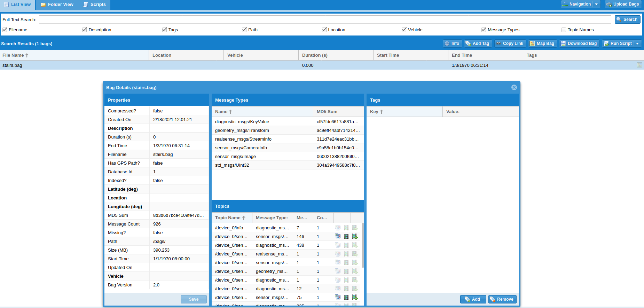Open the Run Script dropdown arrow

point(637,44)
